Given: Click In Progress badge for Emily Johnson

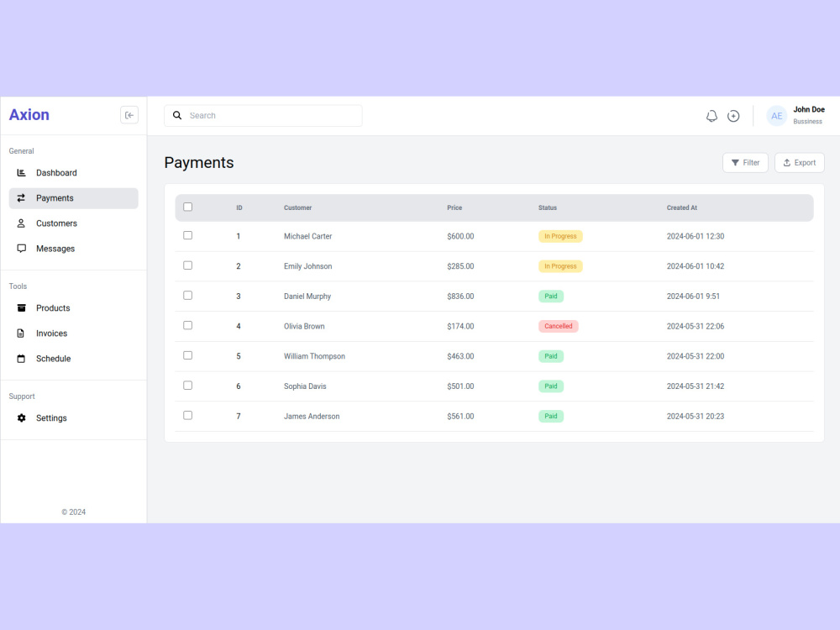Looking at the screenshot, I should (560, 266).
